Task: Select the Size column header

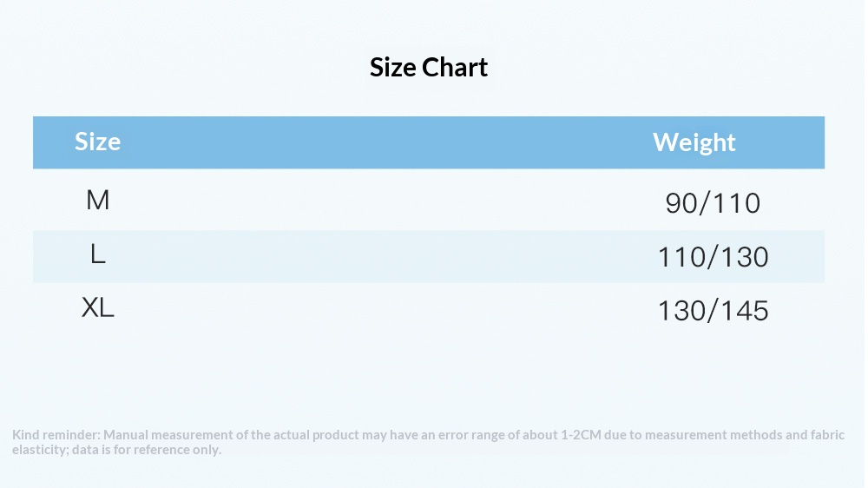Action: (x=97, y=142)
